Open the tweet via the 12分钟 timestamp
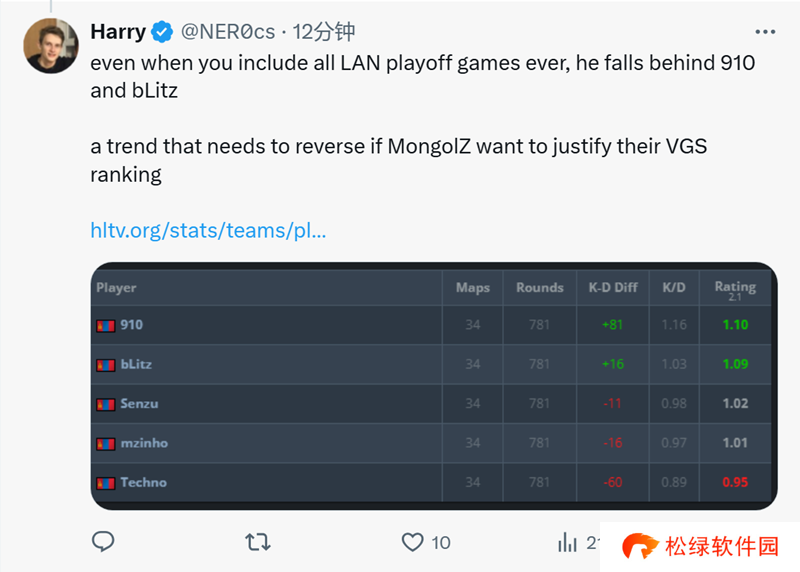 [323, 32]
